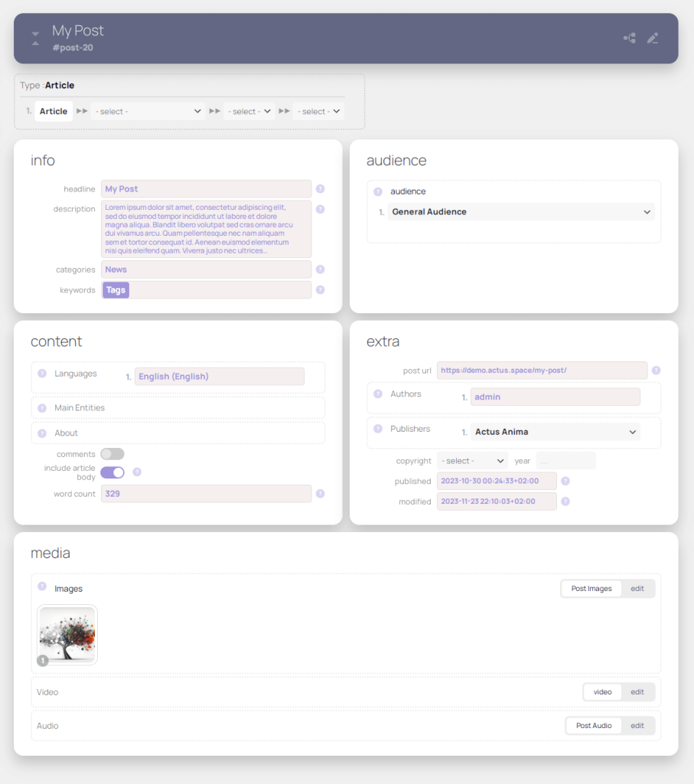The image size is (694, 784).
Task: Open the last select dropdown in Type row
Action: click(x=319, y=112)
